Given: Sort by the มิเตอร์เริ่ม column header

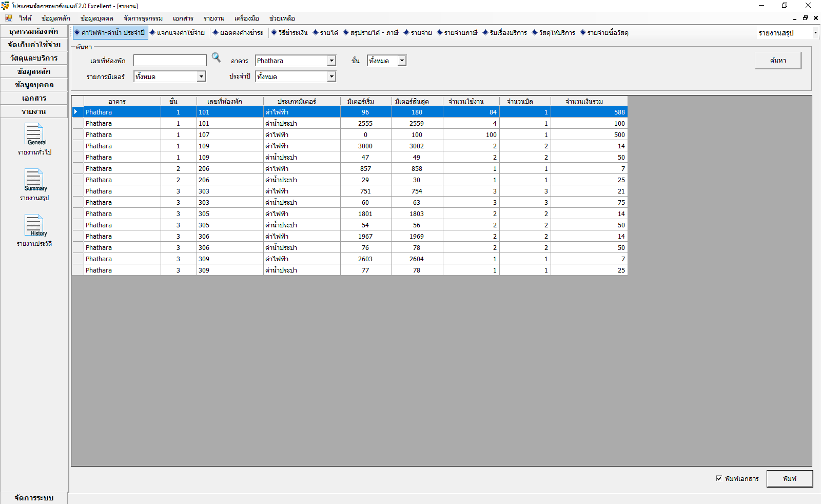Looking at the screenshot, I should pyautogui.click(x=366, y=101).
